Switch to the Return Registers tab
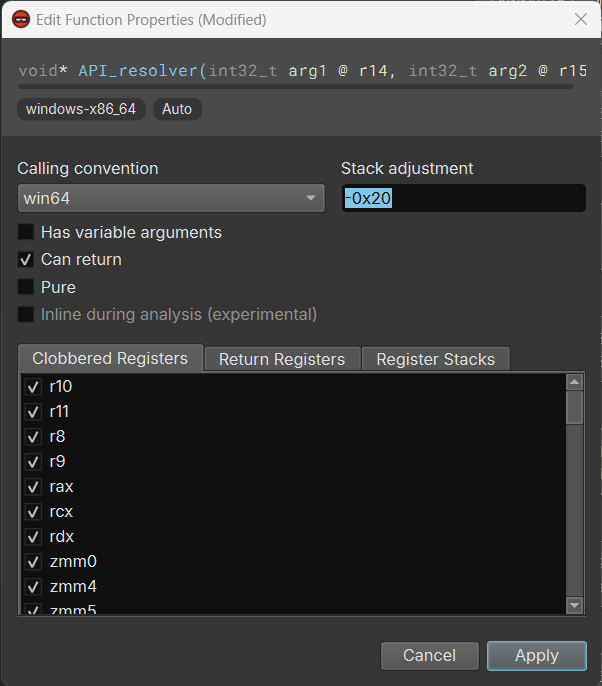 coord(282,359)
